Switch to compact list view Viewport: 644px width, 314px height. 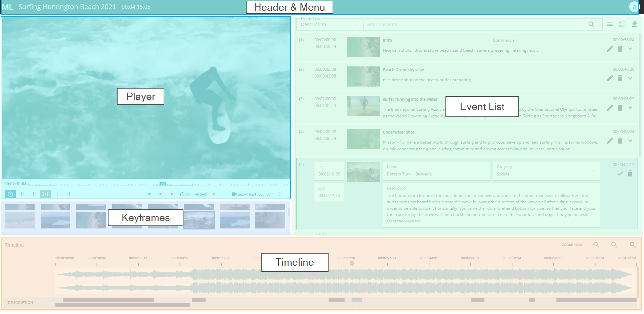(610, 24)
